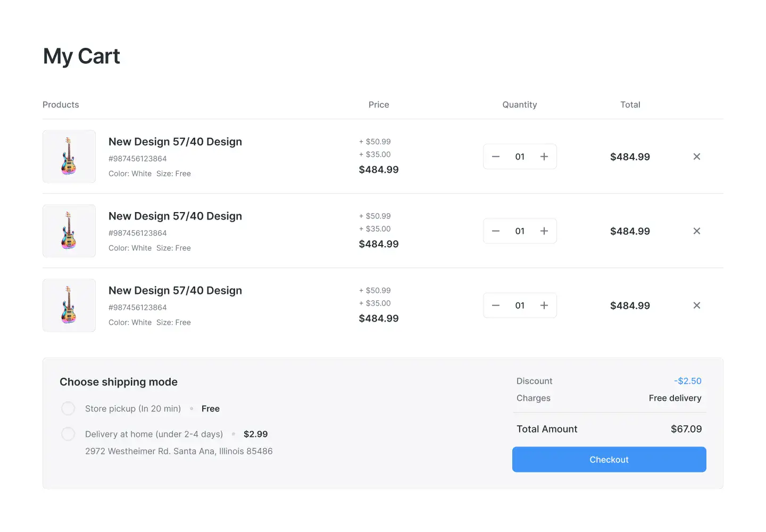The height and width of the screenshot is (532, 766).
Task: Click the Free delivery charges text
Action: (675, 398)
